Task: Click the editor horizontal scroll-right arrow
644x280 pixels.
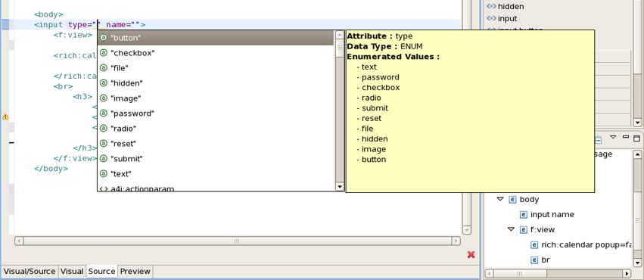Action: (456, 241)
